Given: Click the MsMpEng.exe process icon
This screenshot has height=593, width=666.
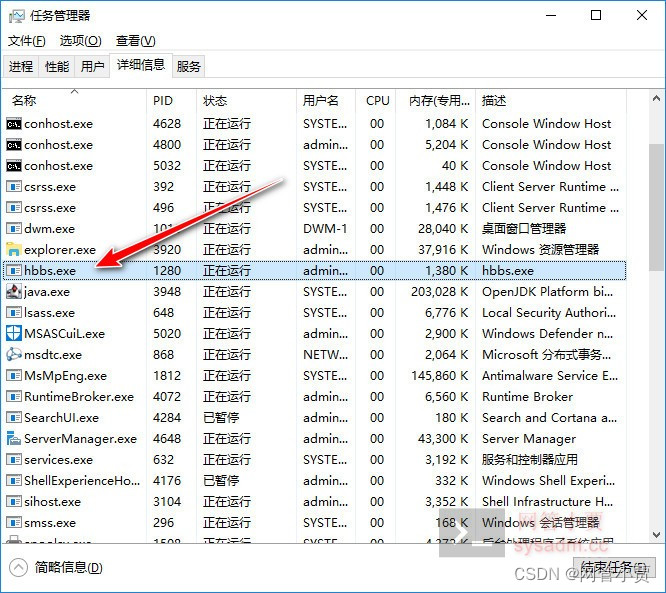Looking at the screenshot, I should (x=14, y=376).
